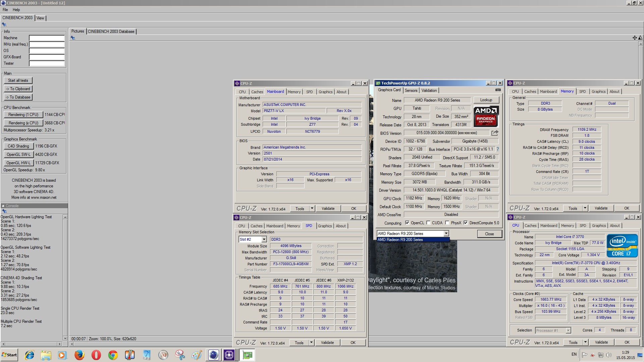644x362 pixels.
Task: Open Internet Explorer from taskbar
Action: (30, 355)
